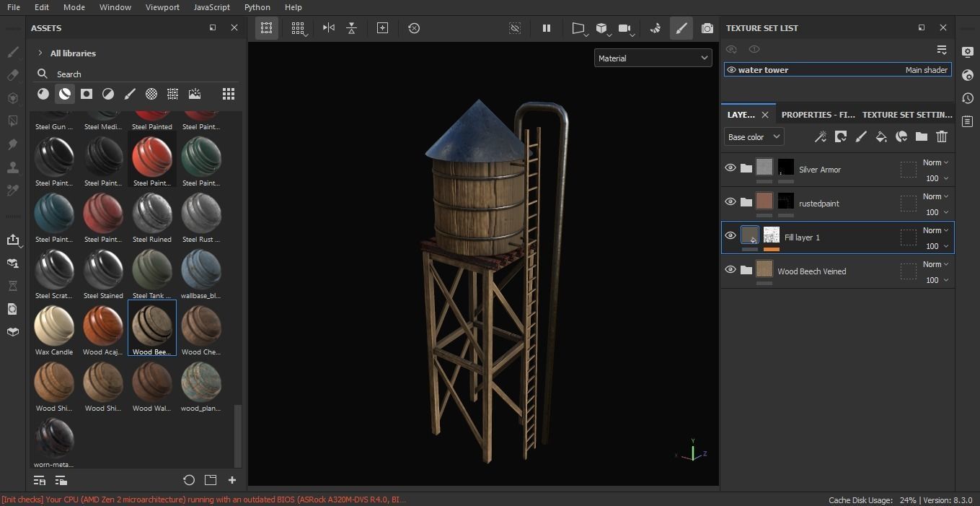Open blend mode dropdown for Silver Armor

936,162
